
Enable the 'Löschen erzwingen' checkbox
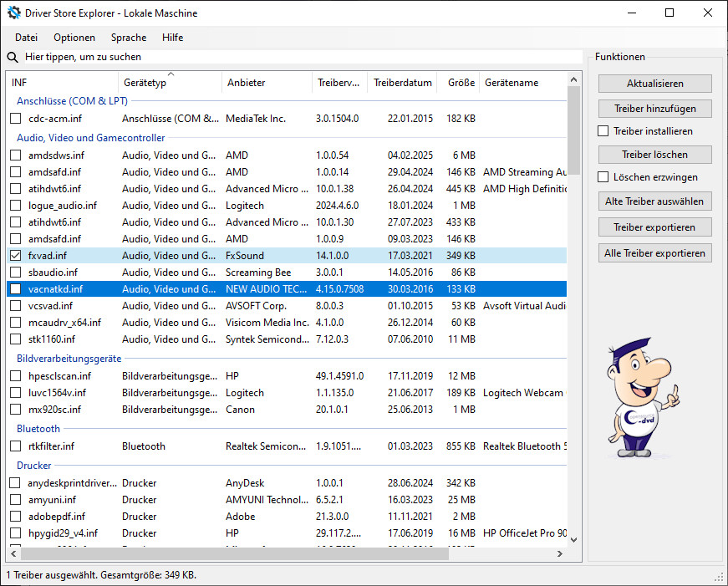point(603,177)
